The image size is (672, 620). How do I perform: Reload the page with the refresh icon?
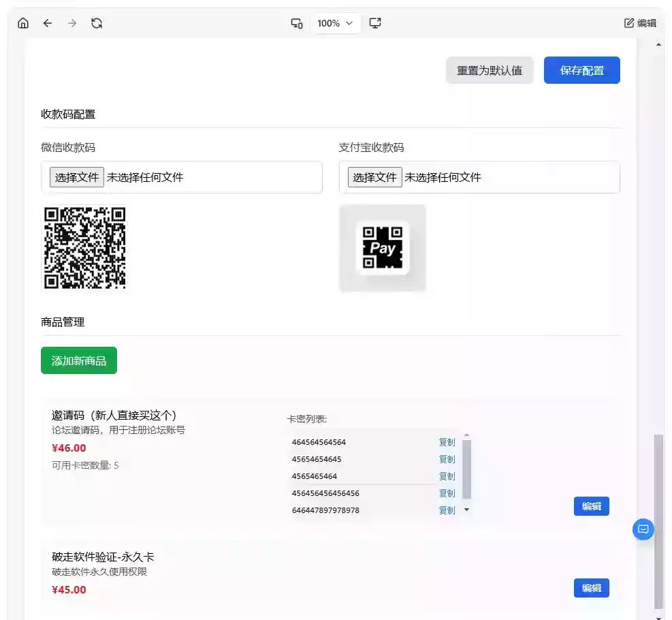pyautogui.click(x=97, y=22)
